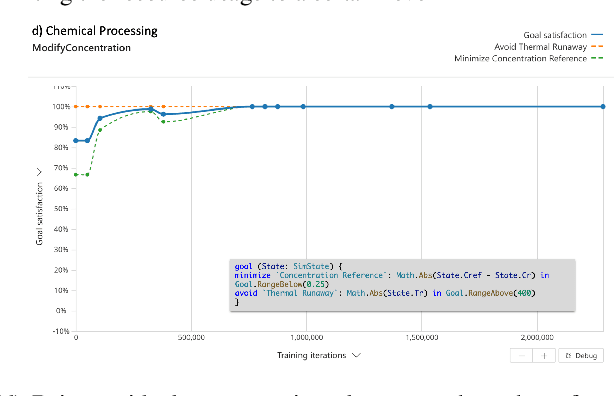Screen dimensions: 614x396
Task: Select the final blue data point at chart end
Action: [603, 107]
